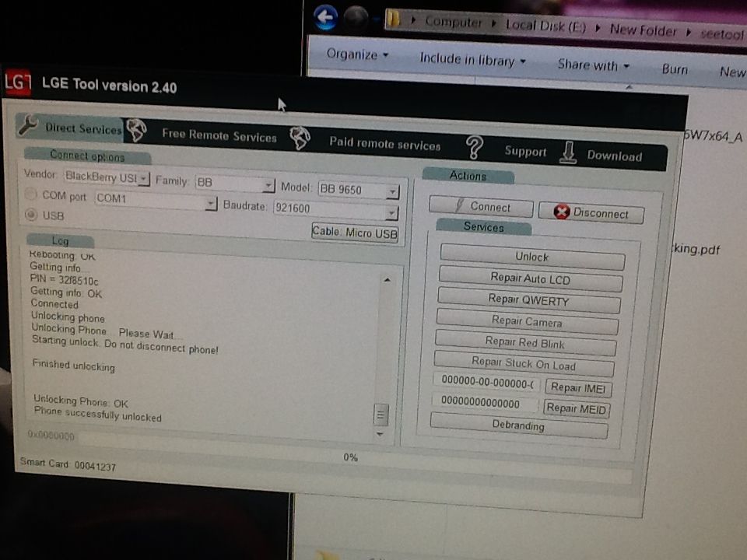The image size is (747, 560).
Task: Click the LG logo icon in title bar
Action: (17, 82)
